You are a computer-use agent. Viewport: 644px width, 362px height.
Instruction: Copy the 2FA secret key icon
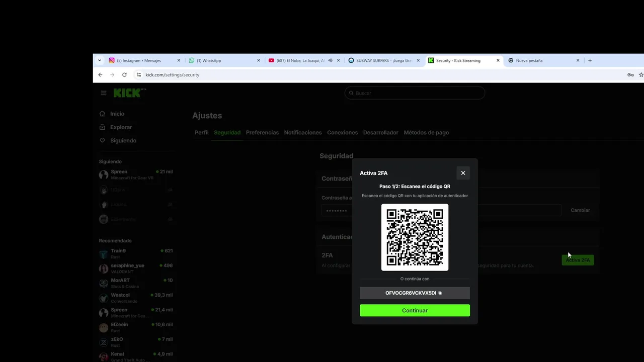pyautogui.click(x=440, y=293)
